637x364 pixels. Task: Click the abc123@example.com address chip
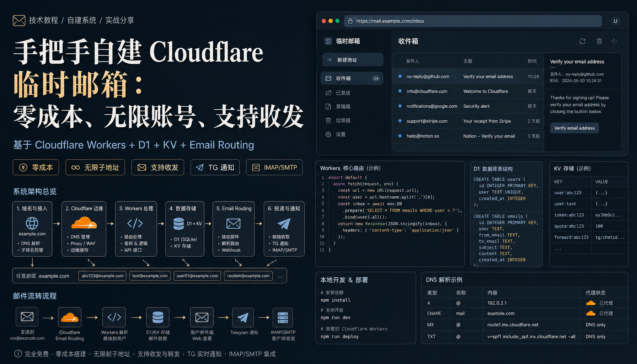point(102,276)
